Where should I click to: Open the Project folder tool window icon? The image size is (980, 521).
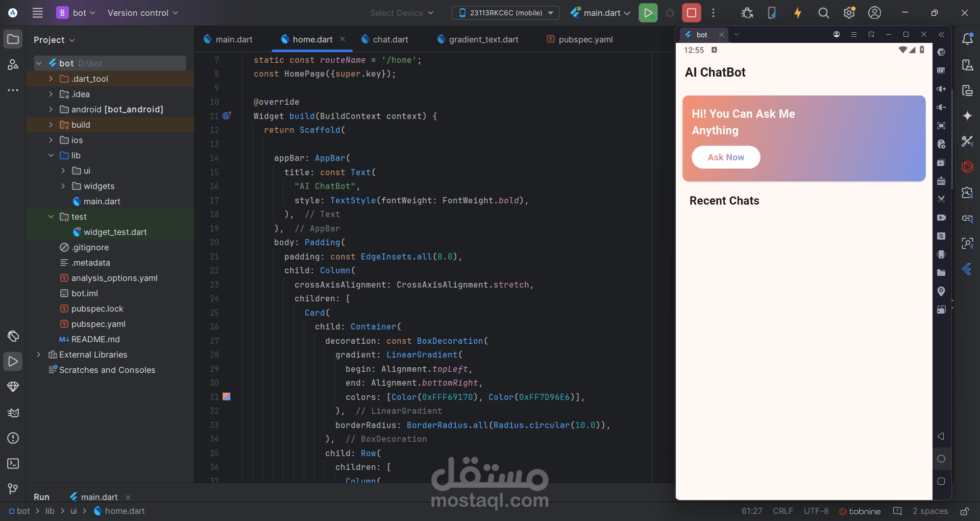13,39
